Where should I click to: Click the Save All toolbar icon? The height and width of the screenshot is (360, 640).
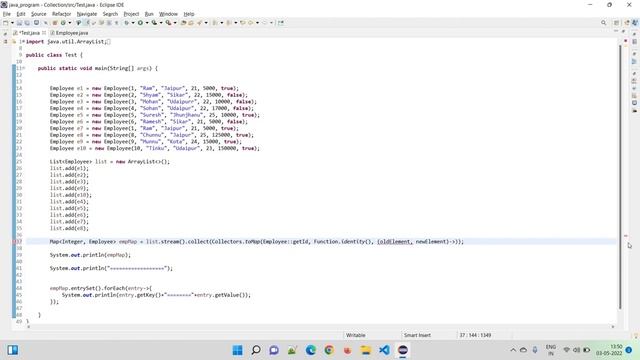[x=27, y=23]
